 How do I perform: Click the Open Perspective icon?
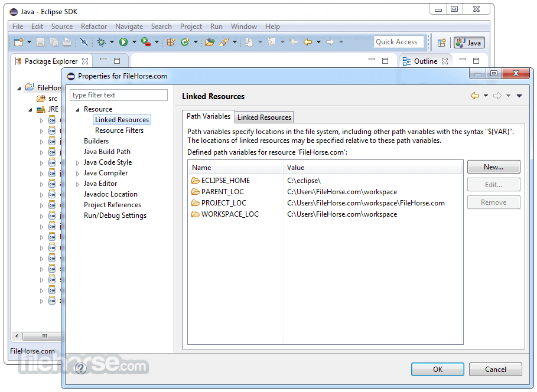[x=441, y=43]
